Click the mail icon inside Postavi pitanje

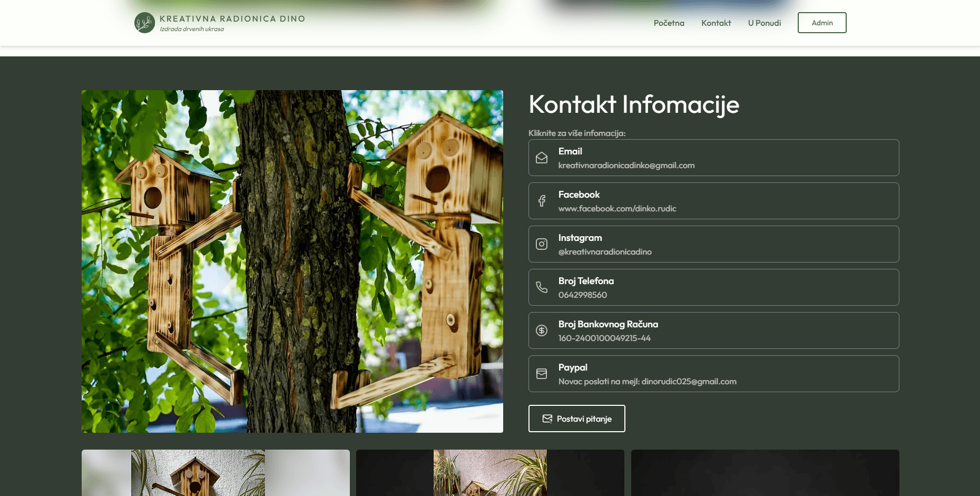click(547, 419)
